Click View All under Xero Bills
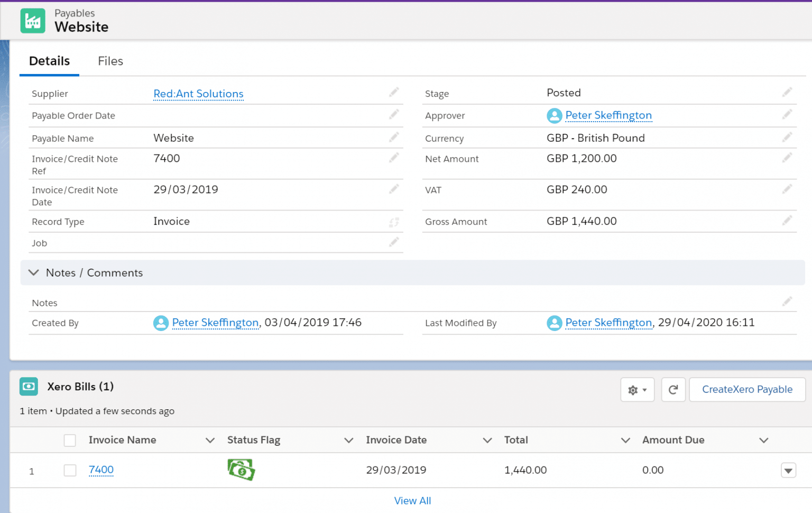Viewport: 812px width, 513px height. [412, 500]
